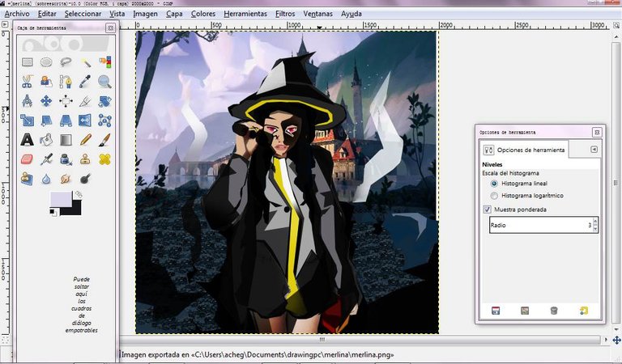Viewport: 622px width, 364px height.
Task: Select the Crop tool
Action: point(85,101)
